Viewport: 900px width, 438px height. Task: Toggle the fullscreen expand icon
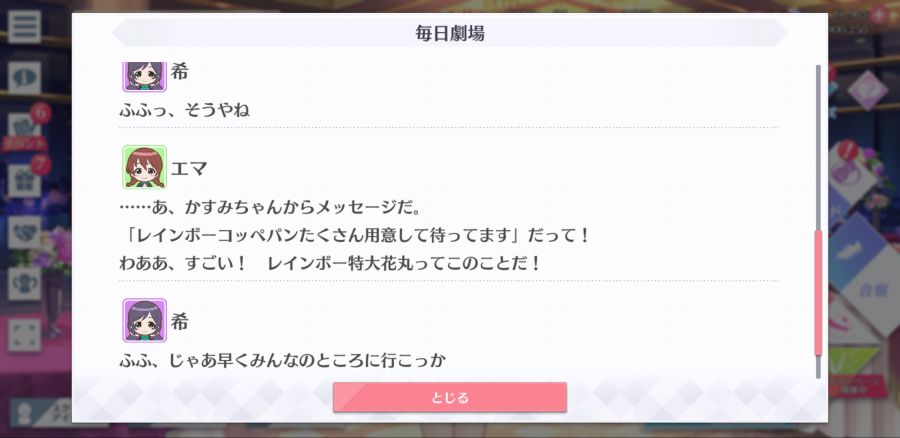click(24, 335)
